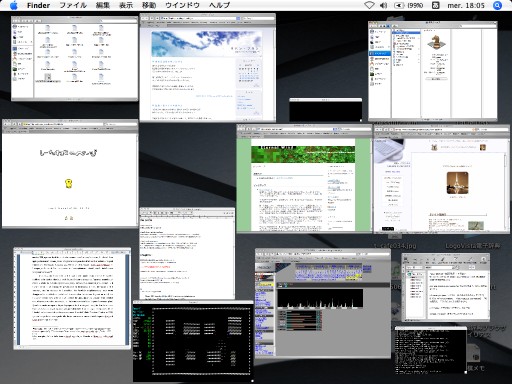Open the 編集 menu
512x384 pixels.
click(102, 5)
